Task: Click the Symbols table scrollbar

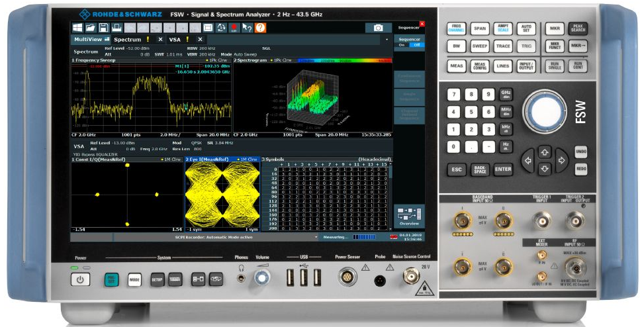Action: point(391,196)
